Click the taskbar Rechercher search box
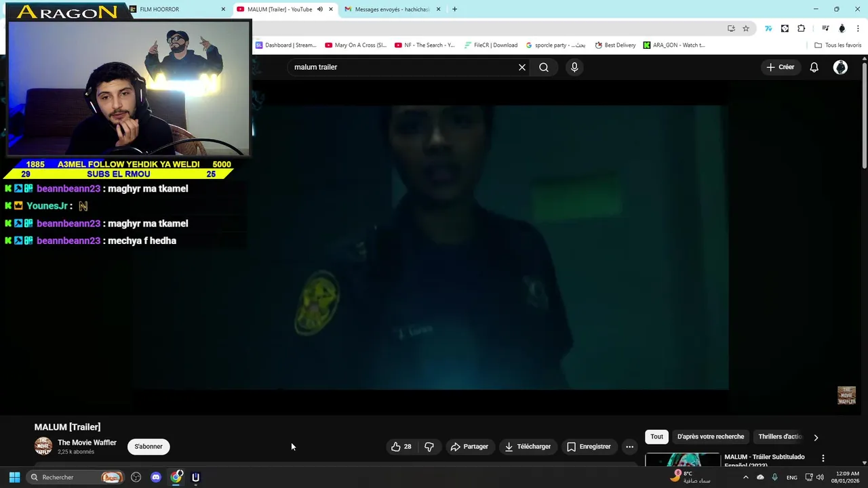The height and width of the screenshot is (488, 868). coord(76,477)
